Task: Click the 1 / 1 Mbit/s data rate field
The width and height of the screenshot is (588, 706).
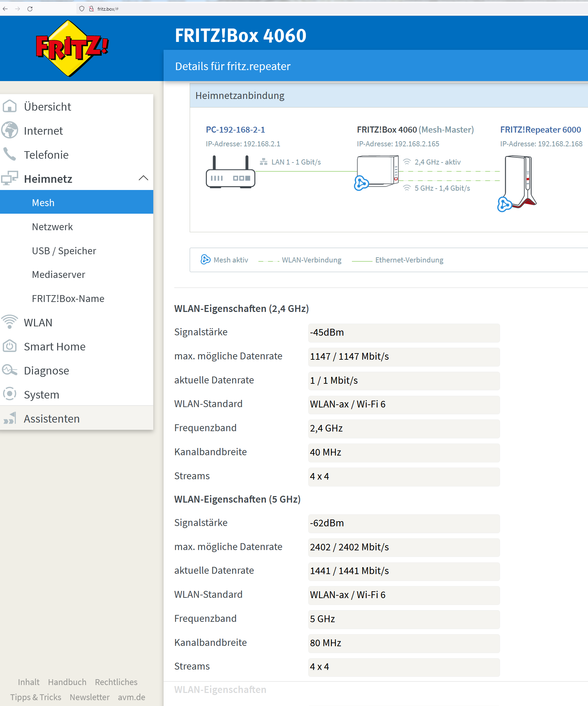Action: (x=404, y=381)
